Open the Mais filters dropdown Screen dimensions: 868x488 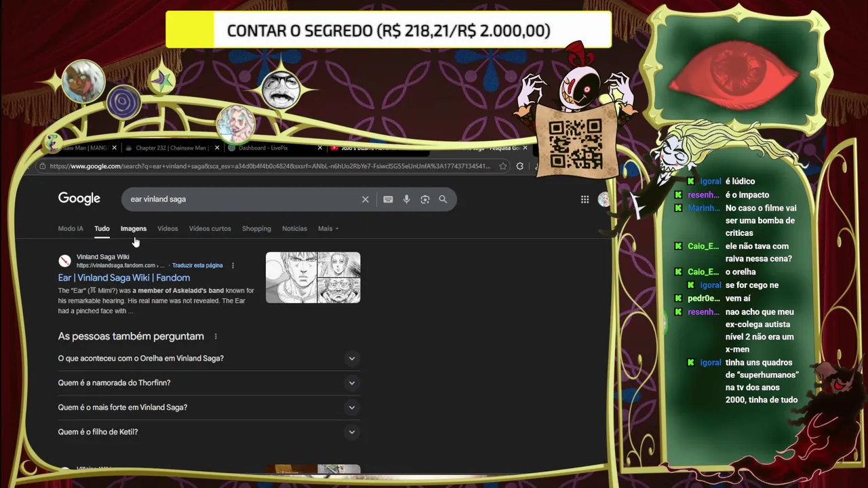pos(328,228)
